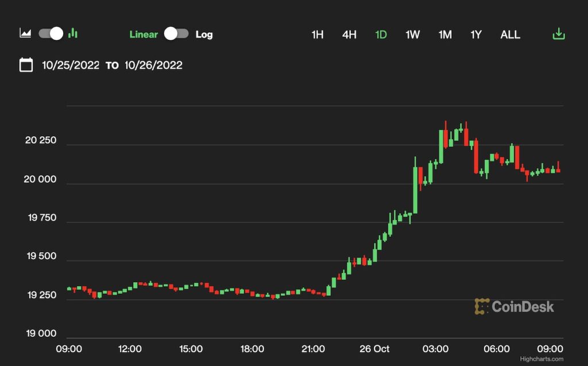
Task: Switch to the 1H time range
Action: 317,34
